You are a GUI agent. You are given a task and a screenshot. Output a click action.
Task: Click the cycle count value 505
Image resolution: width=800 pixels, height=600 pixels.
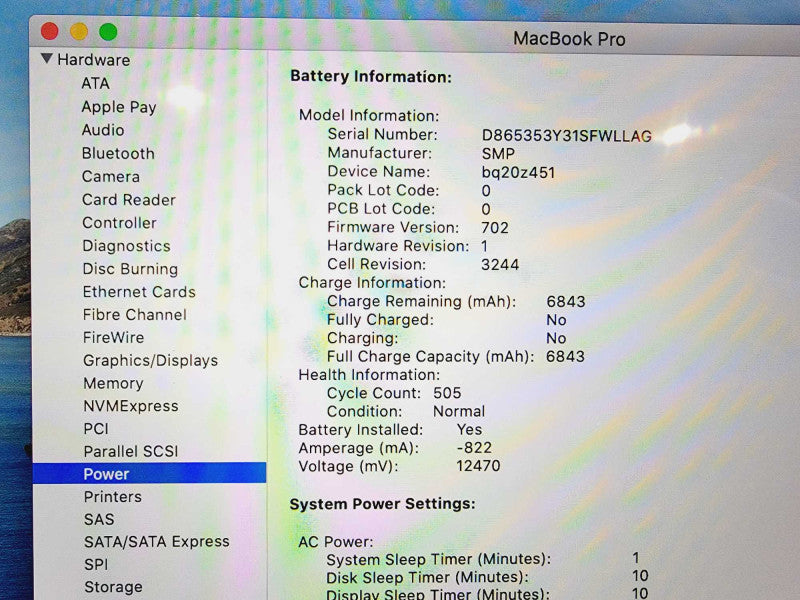(x=447, y=393)
